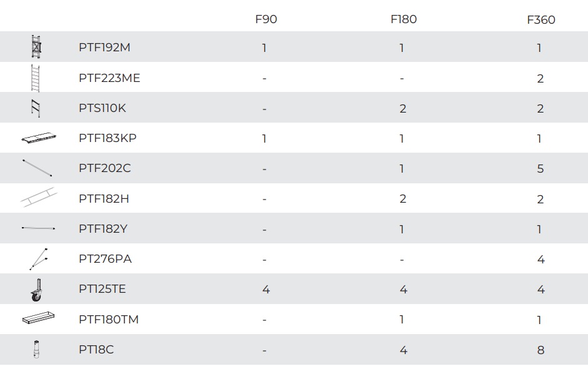Screen dimensions: 588x386
Task: Click the PTF182Y bar icon
Action: click(x=38, y=228)
